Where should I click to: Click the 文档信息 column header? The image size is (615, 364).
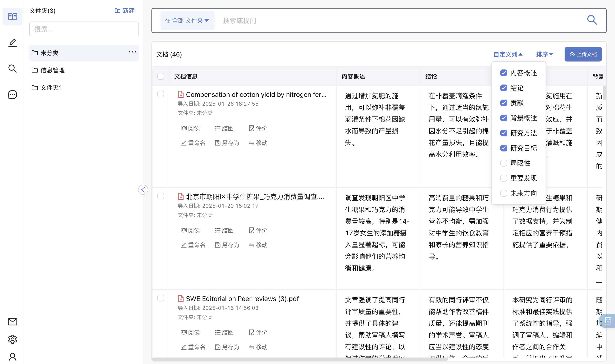coord(186,76)
